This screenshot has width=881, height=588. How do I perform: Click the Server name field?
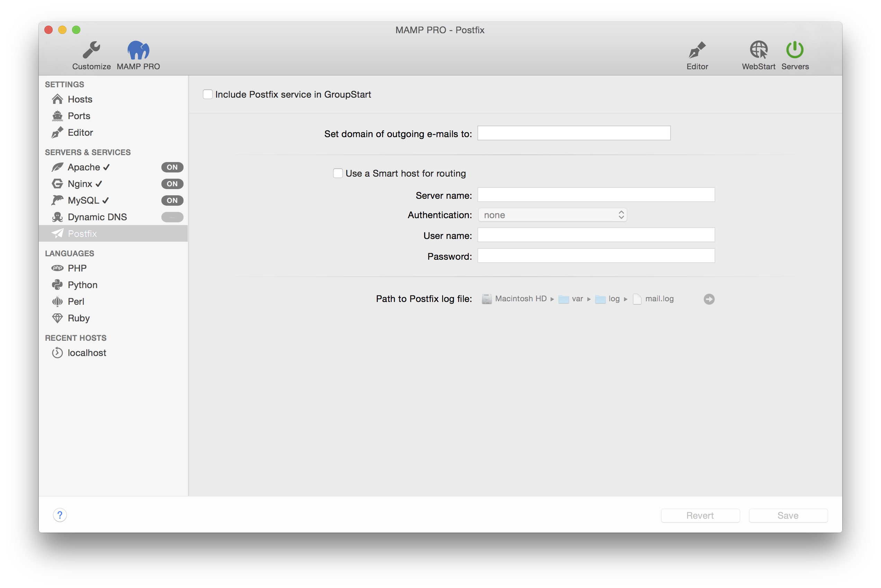pyautogui.click(x=596, y=195)
